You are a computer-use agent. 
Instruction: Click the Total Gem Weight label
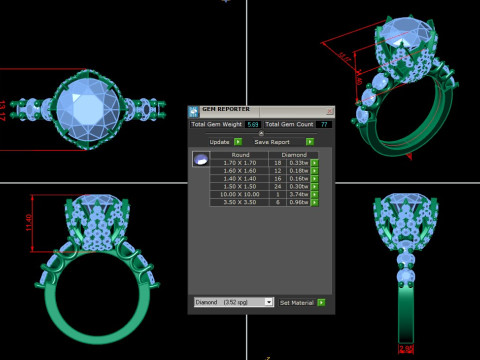point(216,124)
